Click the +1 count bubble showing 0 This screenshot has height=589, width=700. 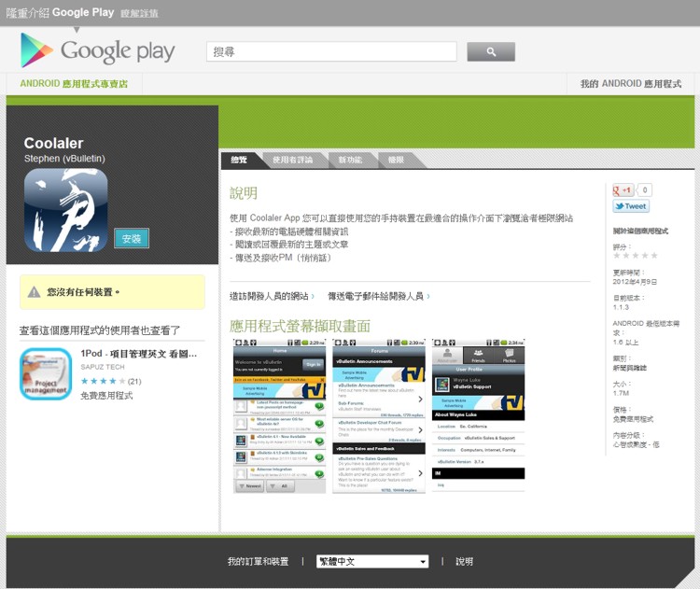tap(644, 190)
